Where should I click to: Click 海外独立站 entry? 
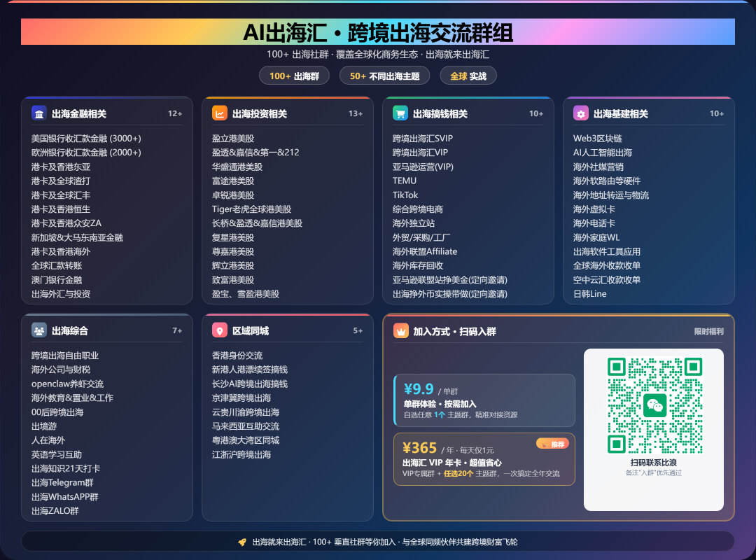click(x=414, y=223)
